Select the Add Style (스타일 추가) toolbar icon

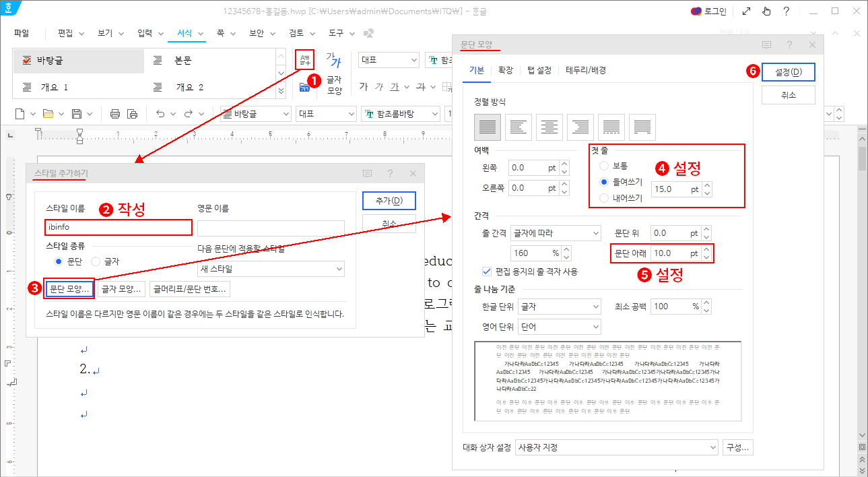click(x=304, y=59)
